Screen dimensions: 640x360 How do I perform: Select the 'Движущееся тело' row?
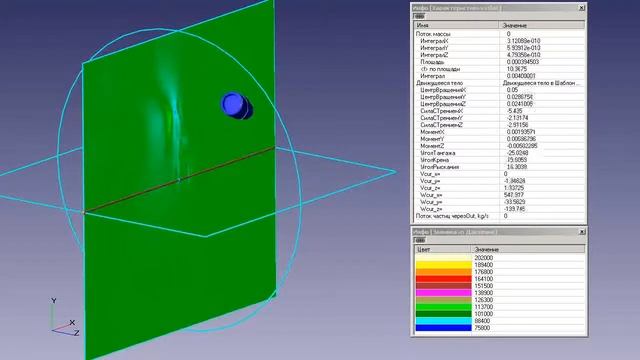pos(499,83)
